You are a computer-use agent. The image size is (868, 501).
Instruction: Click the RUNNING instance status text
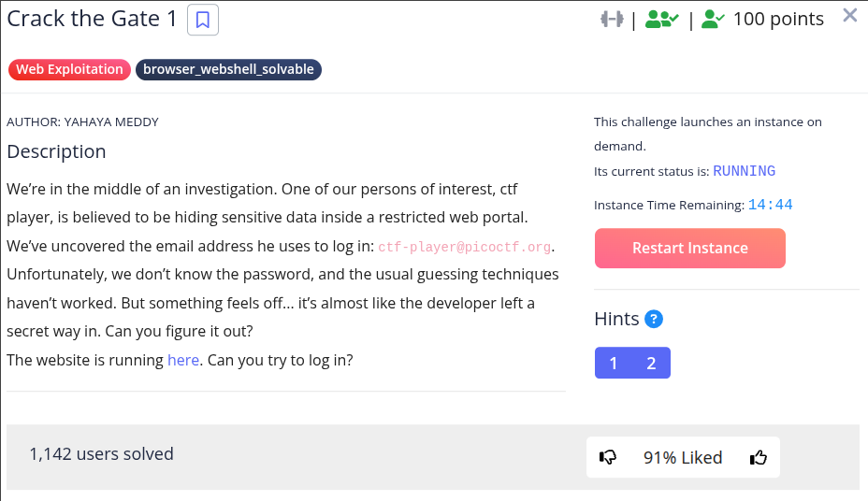click(745, 171)
